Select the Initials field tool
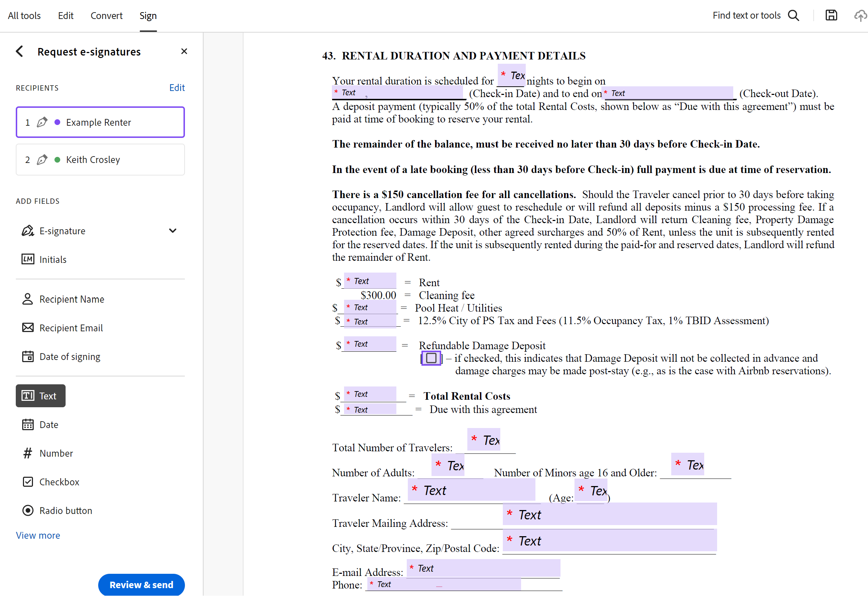This screenshot has height=596, width=868. tap(53, 259)
